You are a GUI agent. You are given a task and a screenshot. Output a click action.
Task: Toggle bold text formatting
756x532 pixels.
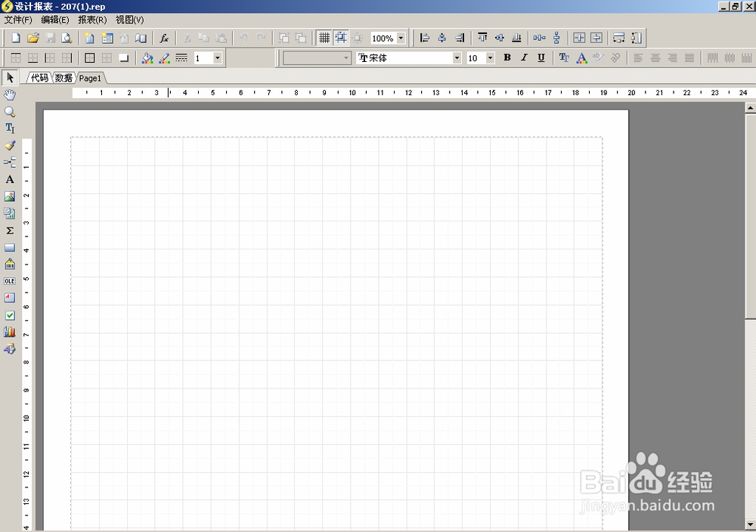pyautogui.click(x=507, y=58)
